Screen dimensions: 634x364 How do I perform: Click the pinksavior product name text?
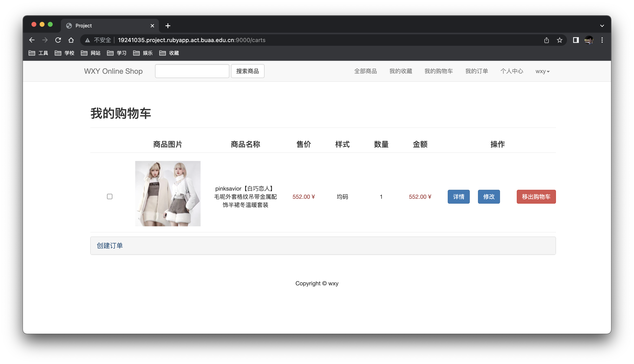coord(245,197)
